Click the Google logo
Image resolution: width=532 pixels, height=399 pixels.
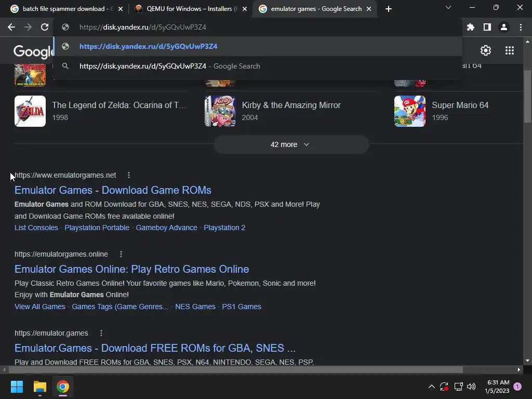coord(33,51)
